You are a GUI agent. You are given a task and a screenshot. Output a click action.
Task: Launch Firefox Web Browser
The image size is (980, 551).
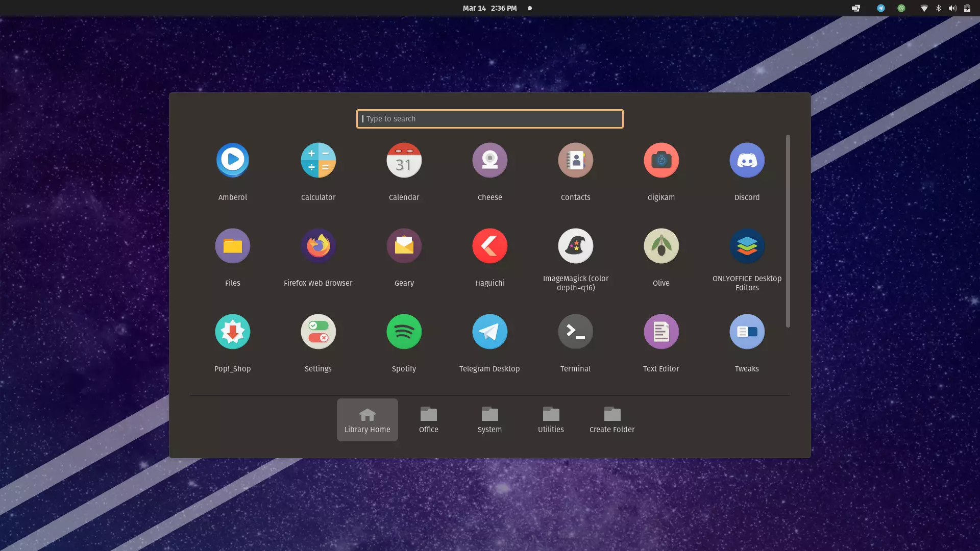(318, 246)
